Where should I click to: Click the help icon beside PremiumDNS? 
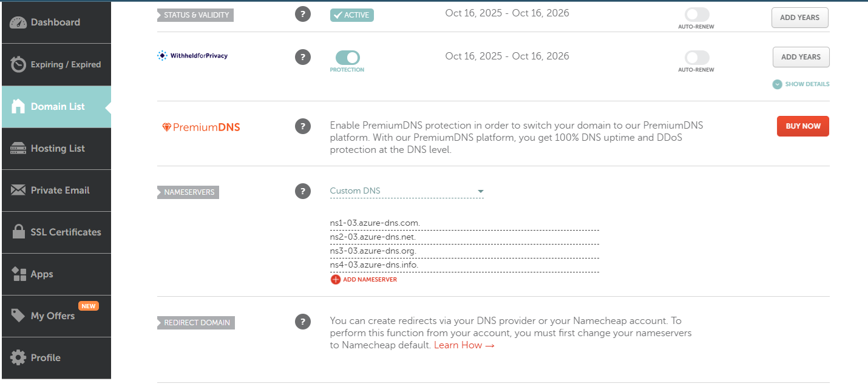point(303,126)
